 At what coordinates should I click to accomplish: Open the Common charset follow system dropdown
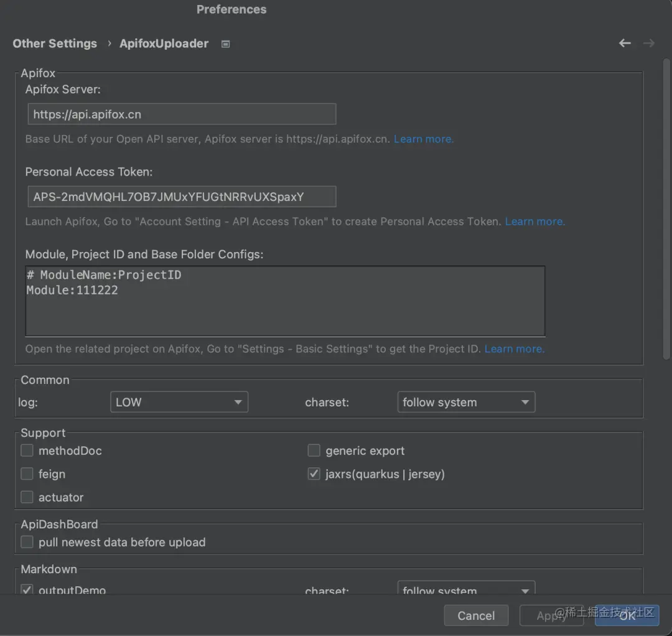(466, 402)
